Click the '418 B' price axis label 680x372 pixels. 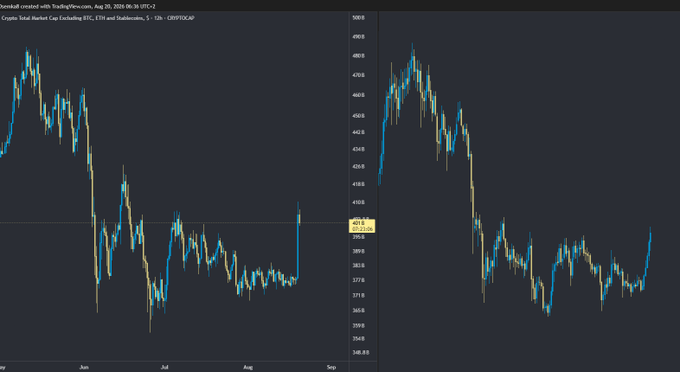point(358,184)
